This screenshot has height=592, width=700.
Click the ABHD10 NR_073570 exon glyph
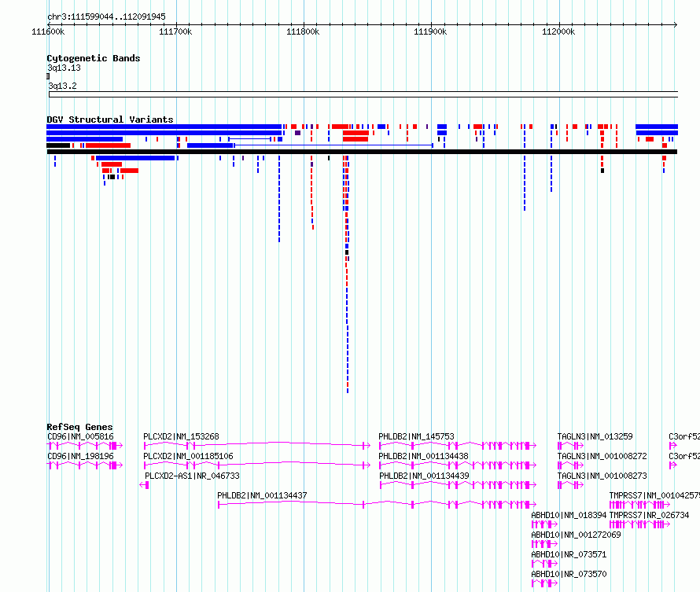(544, 583)
